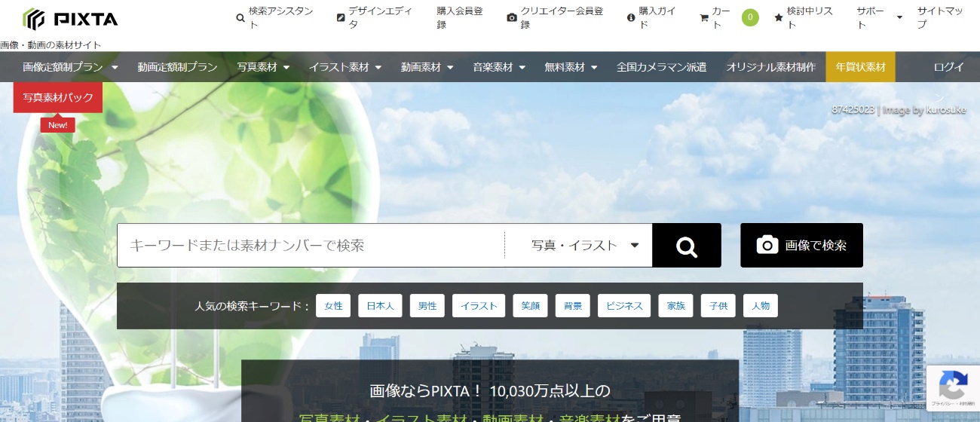Click the PIXTA logo
The width and height of the screenshot is (980, 422).
70,18
